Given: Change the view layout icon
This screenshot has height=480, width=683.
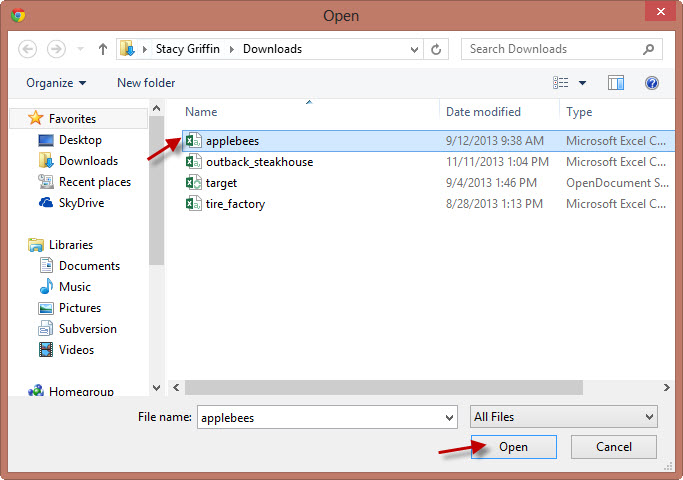Looking at the screenshot, I should coord(561,83).
